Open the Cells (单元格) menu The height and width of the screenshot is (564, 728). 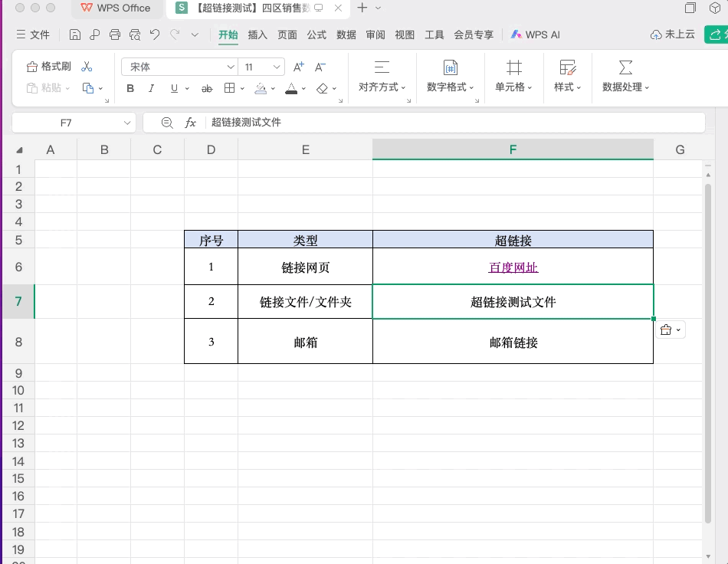(513, 77)
